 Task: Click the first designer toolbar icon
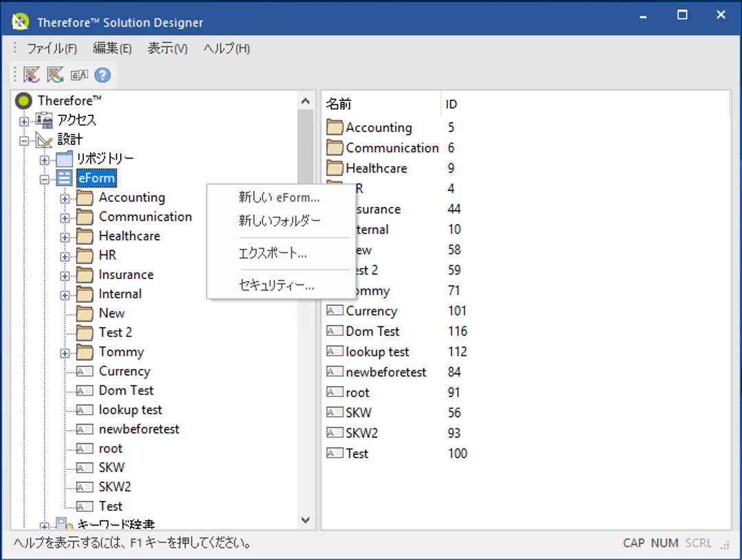tap(32, 75)
